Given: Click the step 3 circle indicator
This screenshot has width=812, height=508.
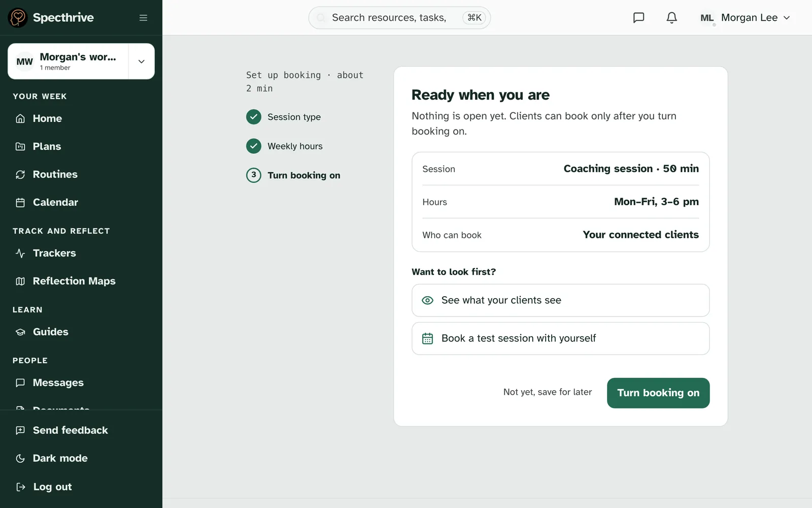Looking at the screenshot, I should tap(254, 175).
